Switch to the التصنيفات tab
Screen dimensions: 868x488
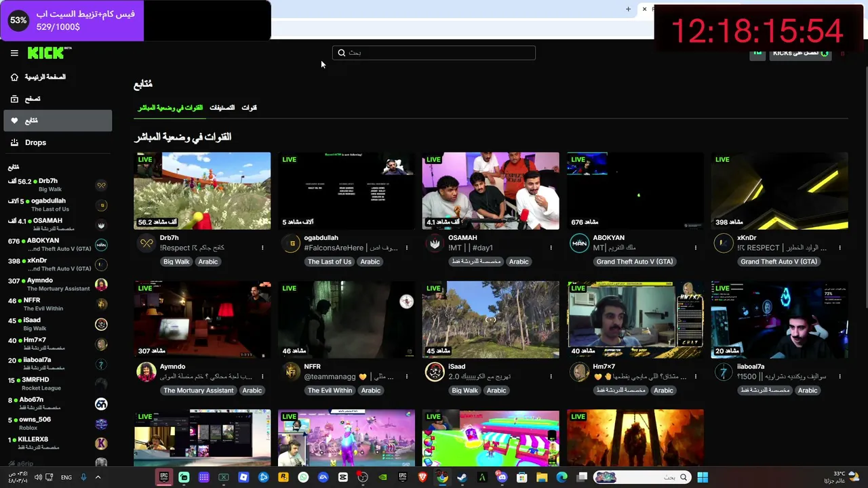pos(222,108)
